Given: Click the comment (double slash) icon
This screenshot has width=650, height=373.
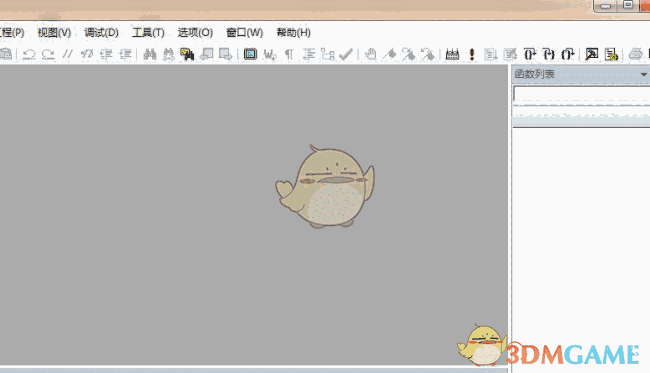Looking at the screenshot, I should click(x=68, y=54).
